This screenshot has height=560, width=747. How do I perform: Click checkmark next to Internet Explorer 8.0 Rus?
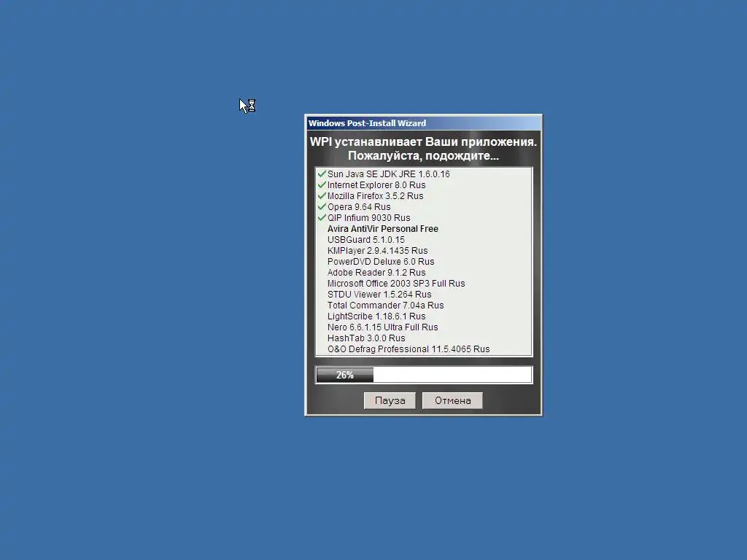[322, 184]
